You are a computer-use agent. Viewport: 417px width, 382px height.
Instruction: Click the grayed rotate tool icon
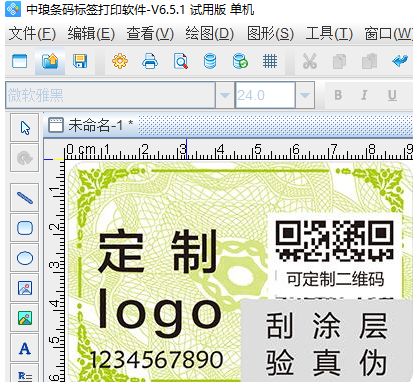point(25,158)
